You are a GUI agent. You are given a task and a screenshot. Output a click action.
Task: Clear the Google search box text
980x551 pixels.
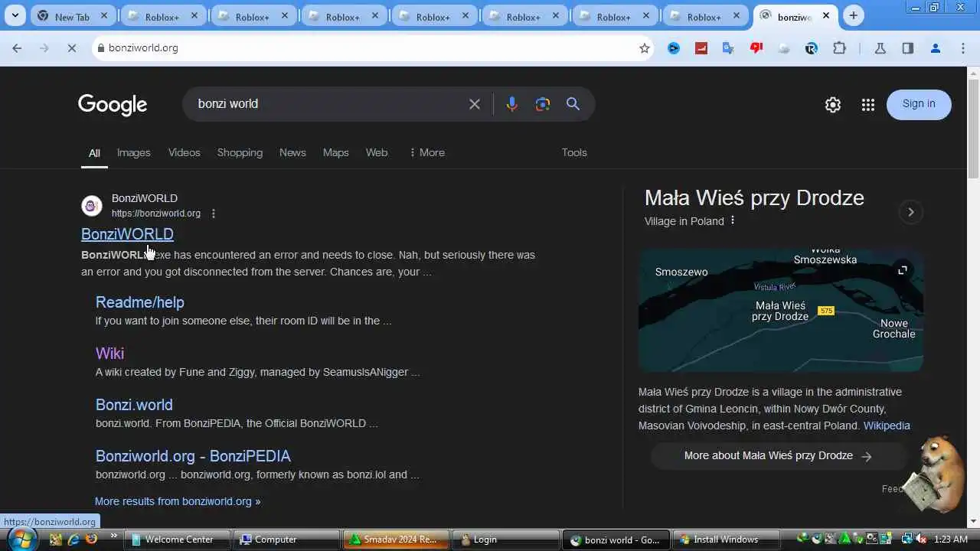coord(475,104)
